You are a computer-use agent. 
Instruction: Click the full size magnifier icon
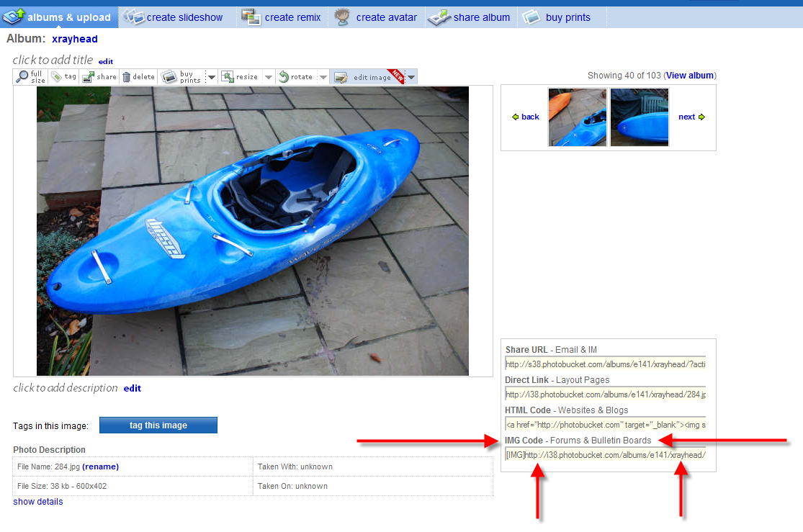point(23,77)
